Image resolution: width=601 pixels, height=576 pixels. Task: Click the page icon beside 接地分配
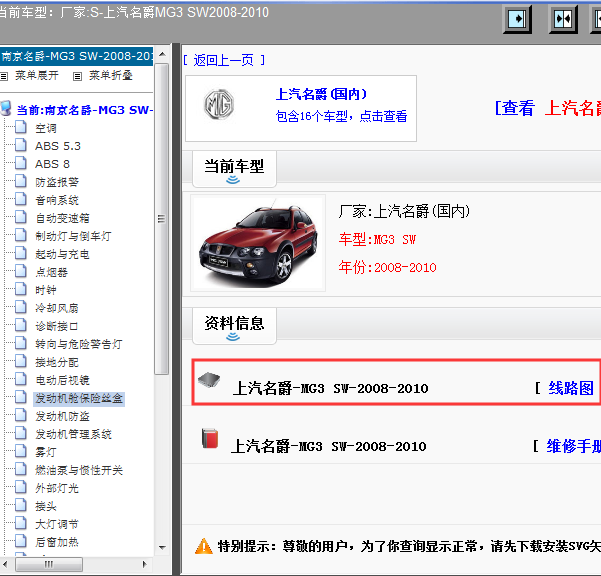(x=21, y=361)
